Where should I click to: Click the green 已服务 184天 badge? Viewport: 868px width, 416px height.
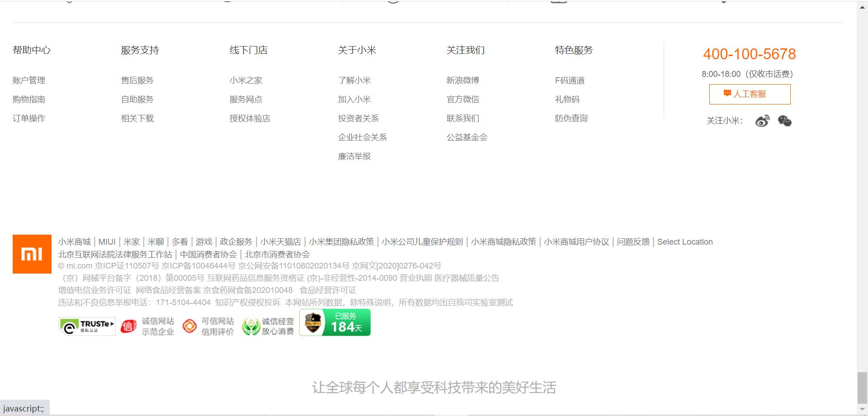[x=335, y=322]
